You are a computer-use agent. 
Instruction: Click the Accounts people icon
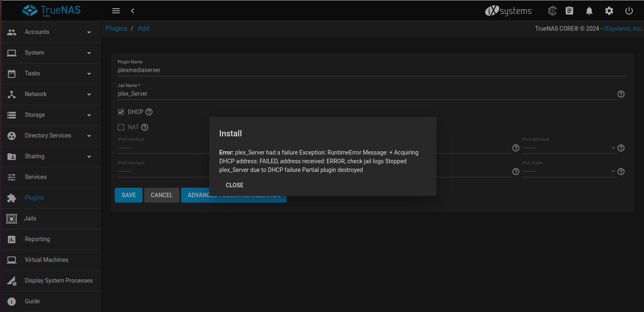12,32
